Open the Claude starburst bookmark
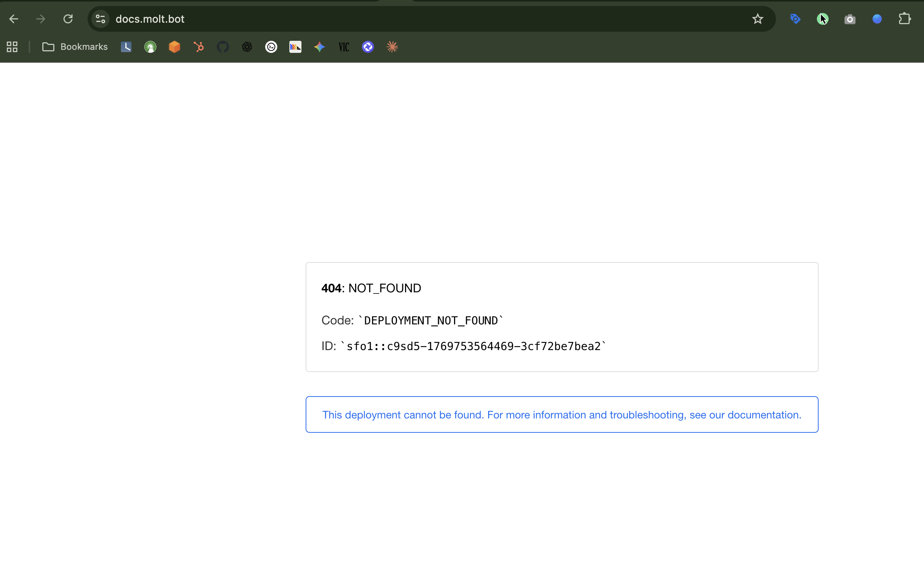 [x=392, y=47]
